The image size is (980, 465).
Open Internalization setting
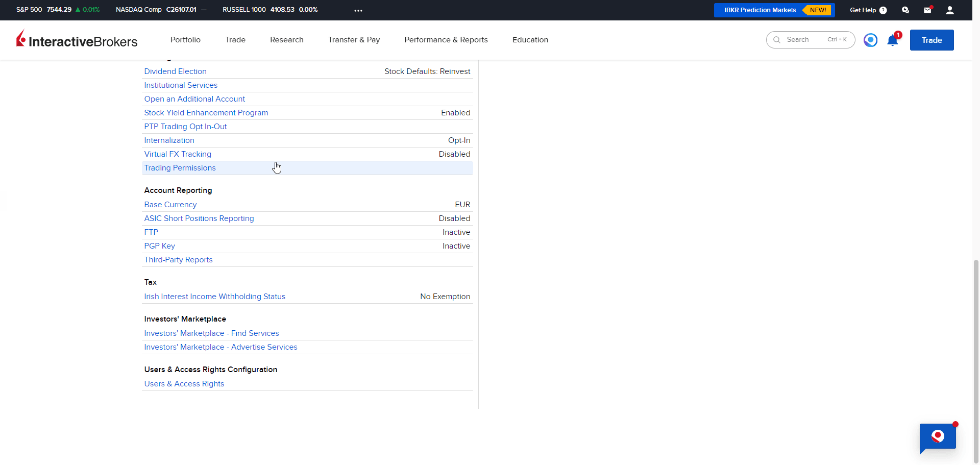pos(169,140)
